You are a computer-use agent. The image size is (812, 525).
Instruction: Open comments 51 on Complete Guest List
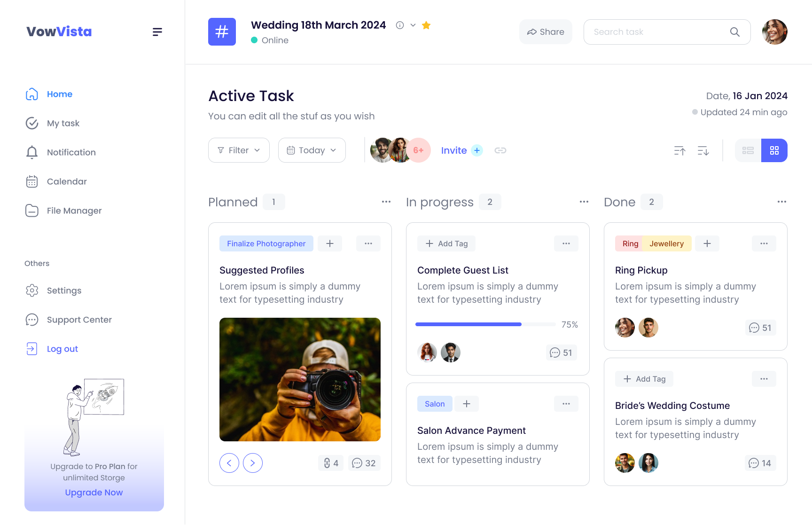(562, 353)
